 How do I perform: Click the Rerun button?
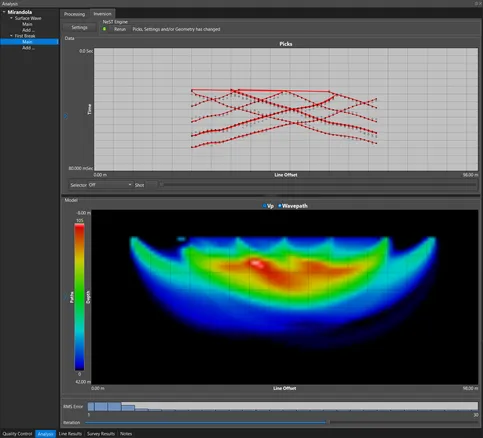click(x=120, y=29)
